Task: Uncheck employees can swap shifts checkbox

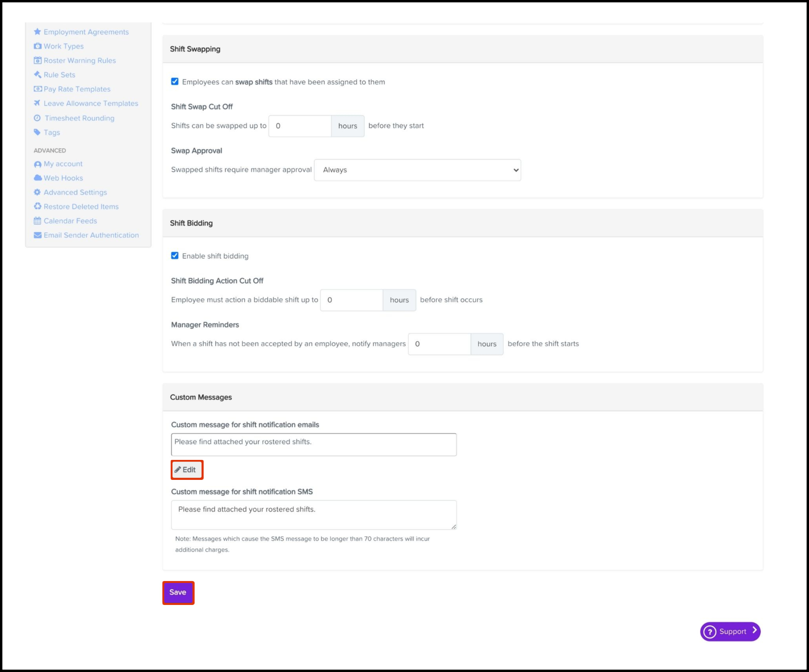Action: coord(175,82)
